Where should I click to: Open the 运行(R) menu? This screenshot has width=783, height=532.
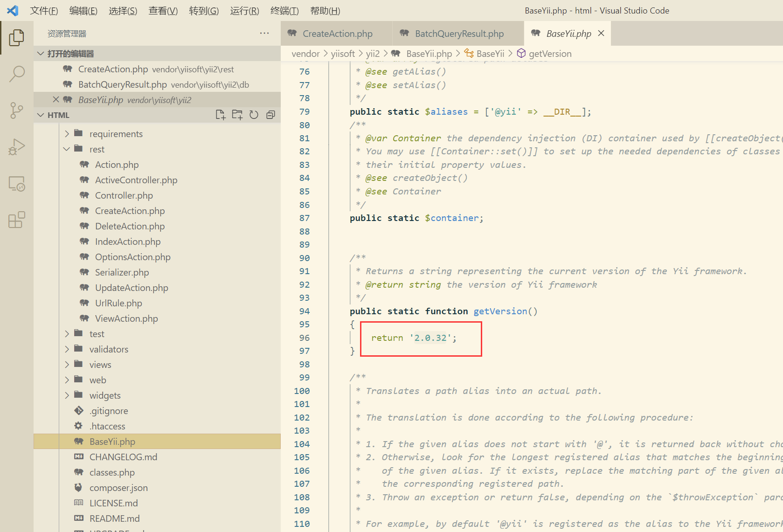244,10
